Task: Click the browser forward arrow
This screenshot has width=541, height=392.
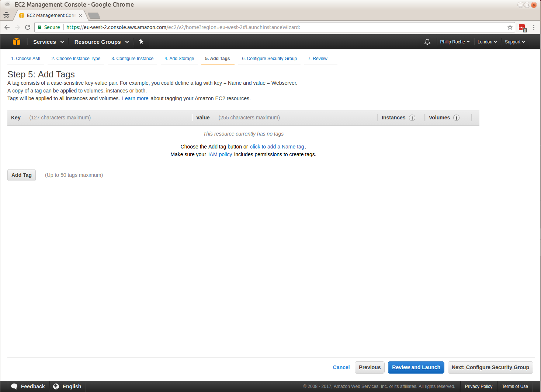Action: point(17,27)
